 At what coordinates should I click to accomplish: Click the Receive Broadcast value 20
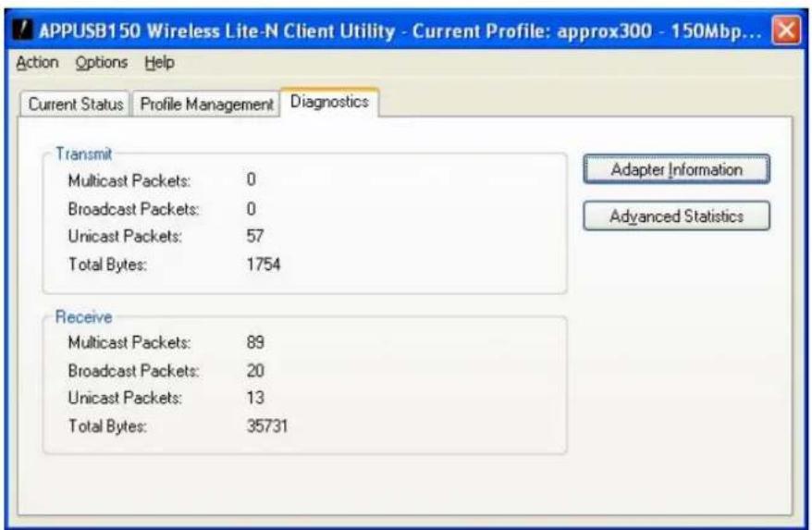[255, 370]
